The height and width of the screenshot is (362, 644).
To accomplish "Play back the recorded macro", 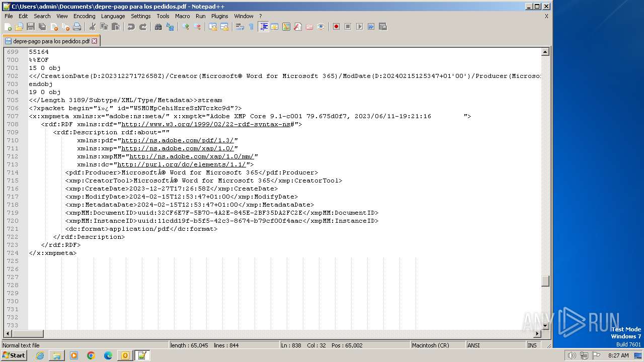I will pyautogui.click(x=359, y=27).
